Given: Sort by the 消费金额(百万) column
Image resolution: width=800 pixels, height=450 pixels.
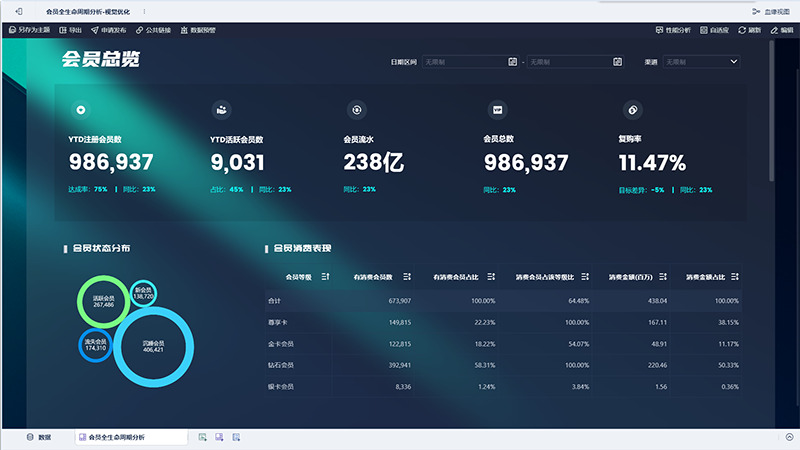Looking at the screenshot, I should [663, 277].
